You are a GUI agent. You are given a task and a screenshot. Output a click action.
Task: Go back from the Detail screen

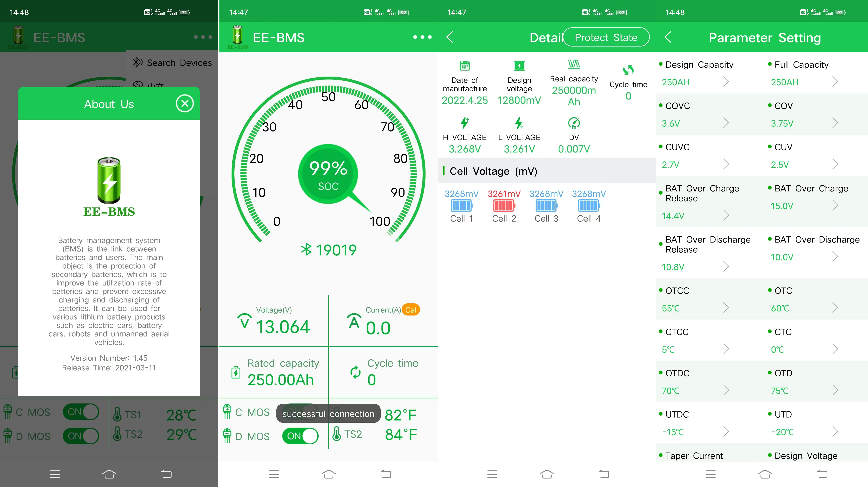tap(450, 37)
